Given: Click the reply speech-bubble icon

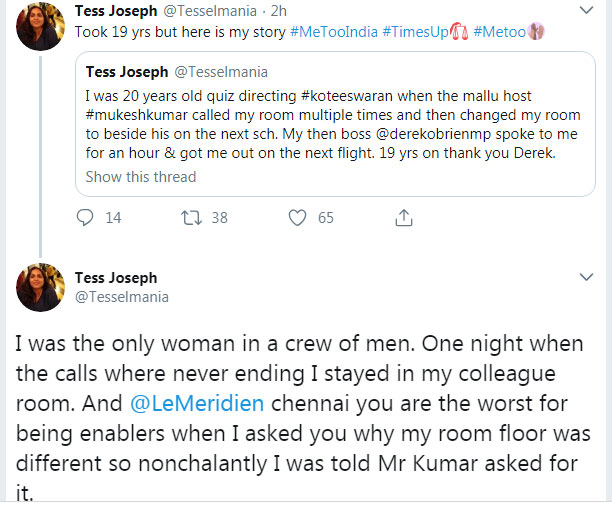Looking at the screenshot, I should click(x=86, y=217).
